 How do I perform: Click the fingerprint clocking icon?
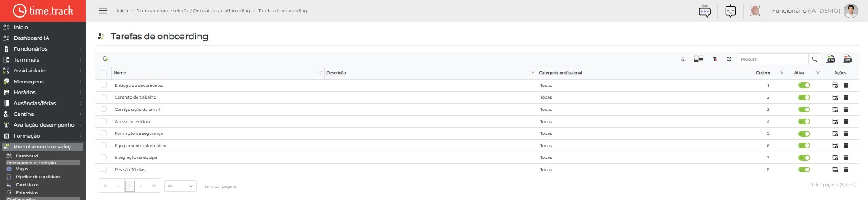pyautogui.click(x=755, y=10)
